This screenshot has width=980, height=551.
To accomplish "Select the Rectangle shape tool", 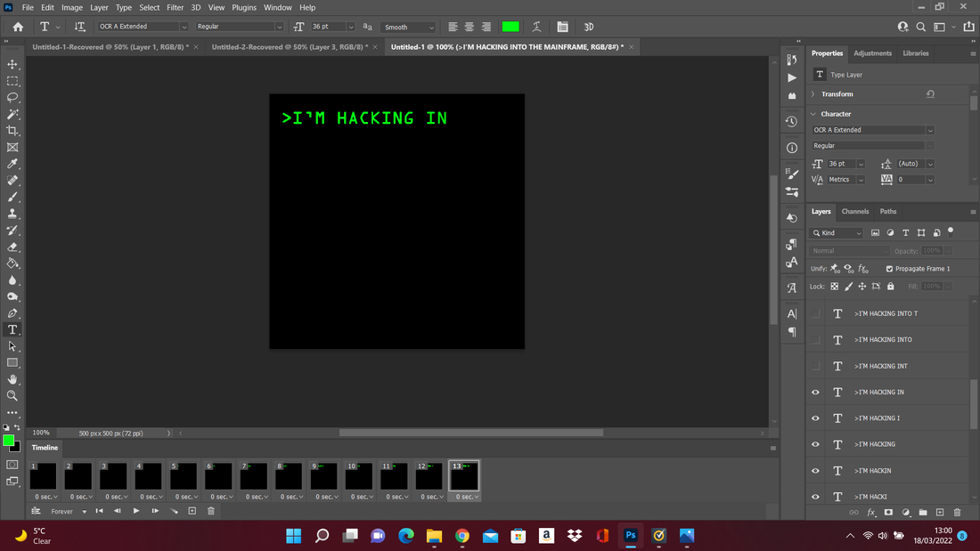I will [x=12, y=363].
